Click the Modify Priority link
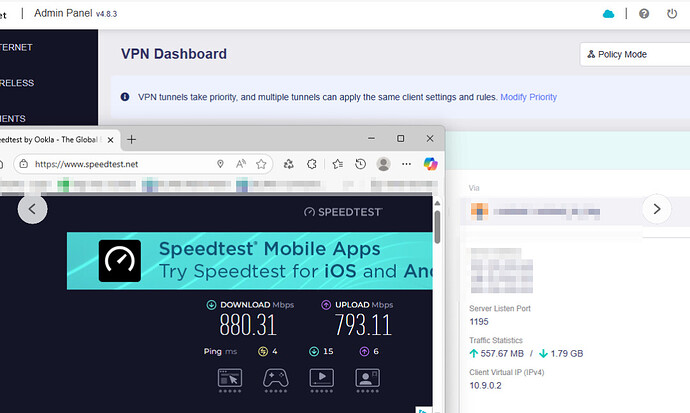The height and width of the screenshot is (413, 690). point(528,97)
